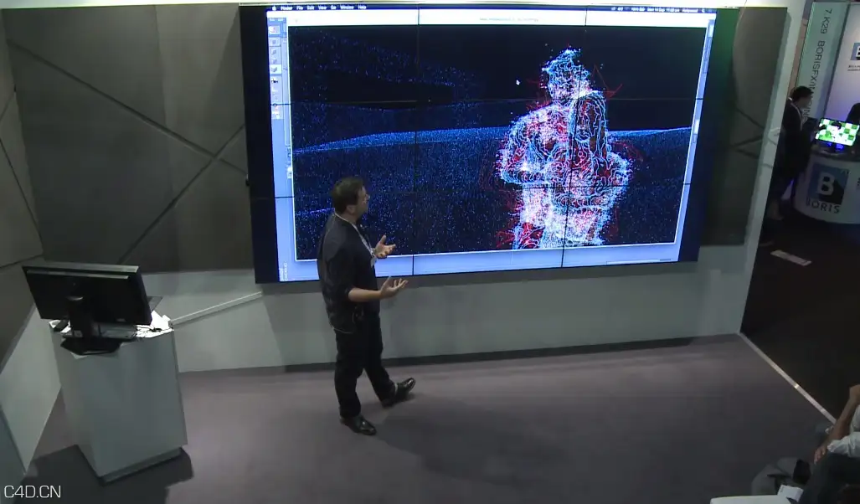Click the Spotlight search icon in the menu bar
The width and height of the screenshot is (860, 504).
[x=703, y=10]
